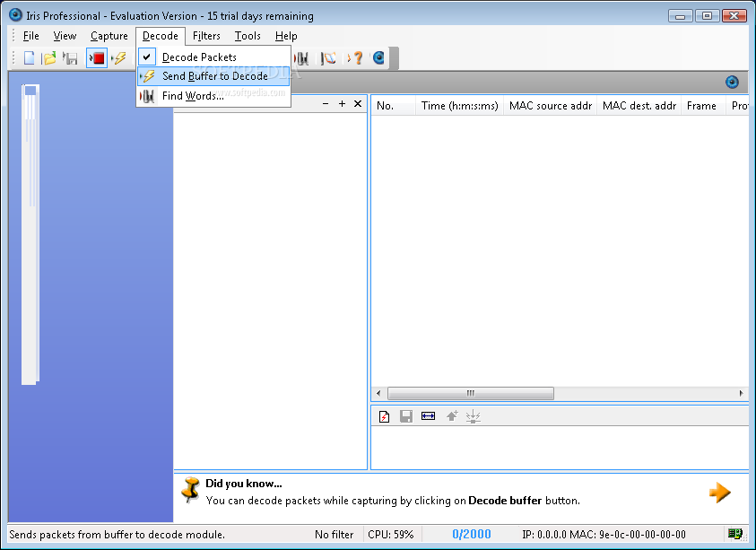Click the vertical bar control in blue sidebar

click(x=30, y=234)
